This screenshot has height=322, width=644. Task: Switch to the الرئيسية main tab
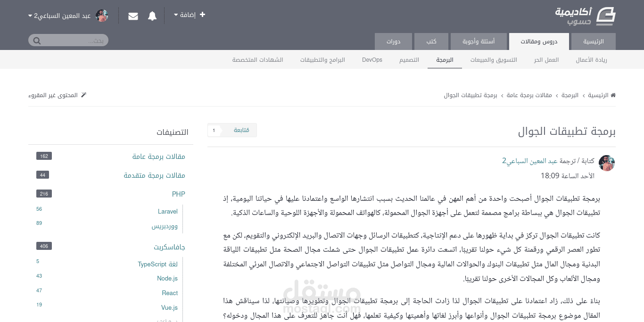coord(594,41)
